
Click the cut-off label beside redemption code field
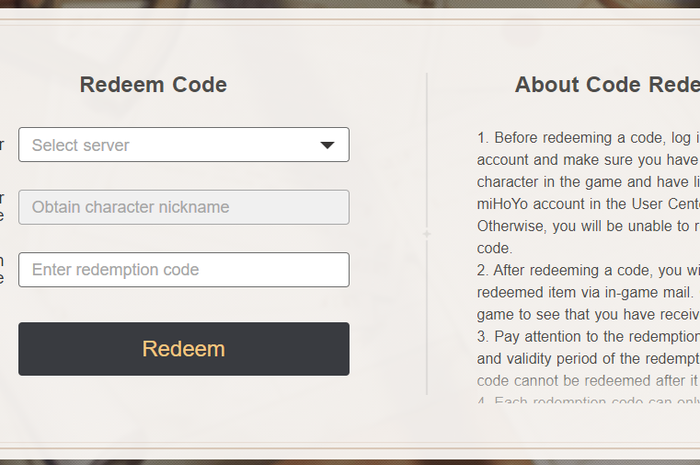[2, 270]
